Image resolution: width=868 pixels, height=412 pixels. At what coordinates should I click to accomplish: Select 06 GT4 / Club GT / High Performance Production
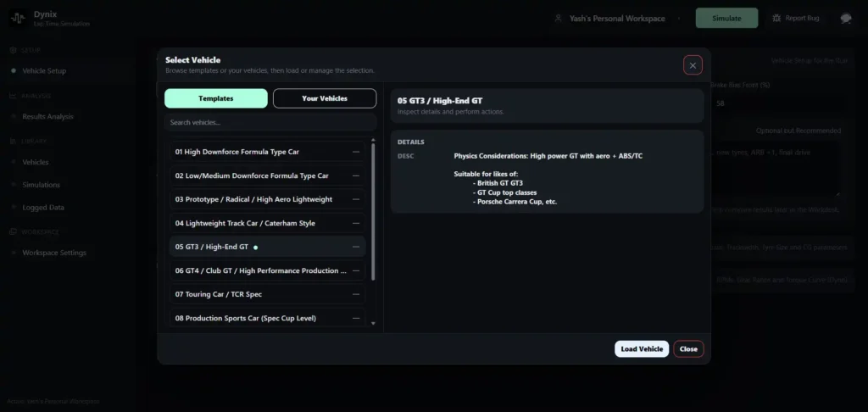267,270
